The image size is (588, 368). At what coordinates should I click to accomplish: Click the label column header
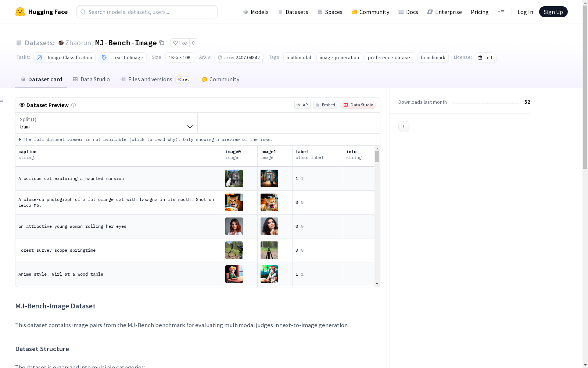318,156
